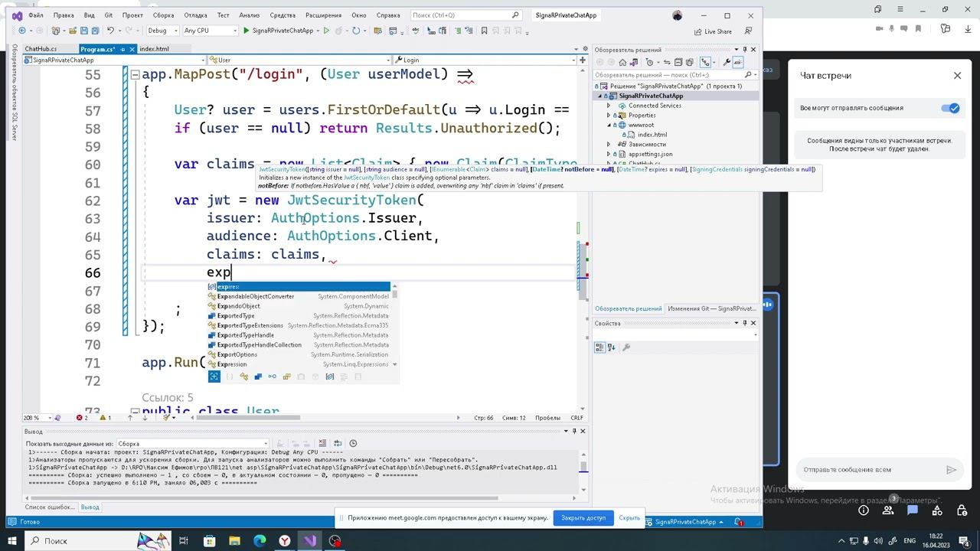Toggle the highlighted sync view button in Solution Explorer
980x551 pixels.
pyautogui.click(x=706, y=62)
